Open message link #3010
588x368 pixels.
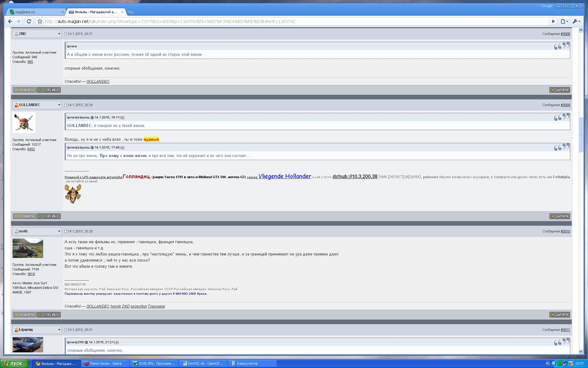565,231
